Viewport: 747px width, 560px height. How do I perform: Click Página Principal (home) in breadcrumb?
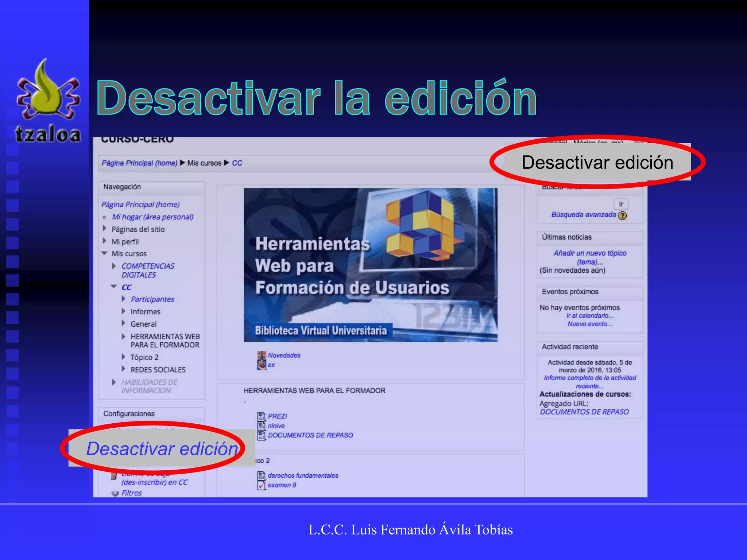pyautogui.click(x=139, y=163)
